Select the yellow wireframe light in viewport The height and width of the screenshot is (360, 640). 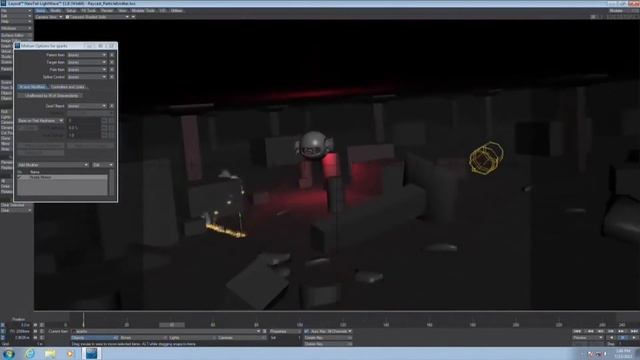click(486, 158)
